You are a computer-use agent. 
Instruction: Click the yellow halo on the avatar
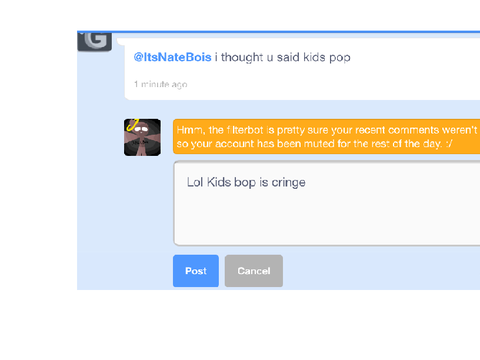(132, 125)
